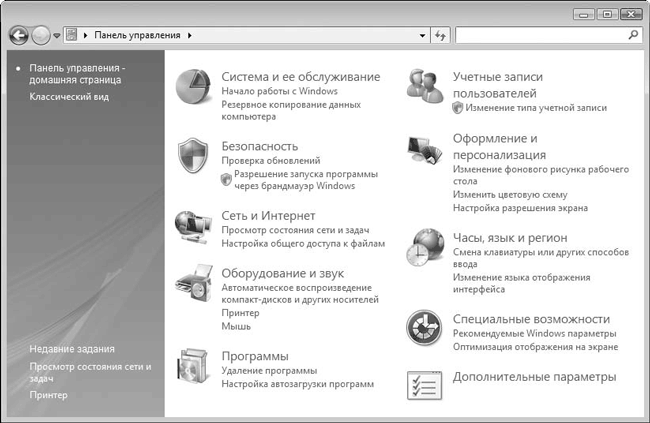Click 'Настройка разрешения экрана' link

coord(520,208)
